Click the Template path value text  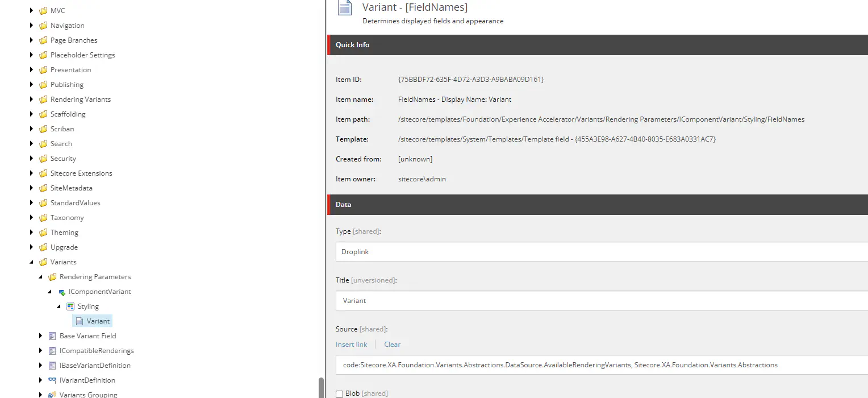(557, 139)
